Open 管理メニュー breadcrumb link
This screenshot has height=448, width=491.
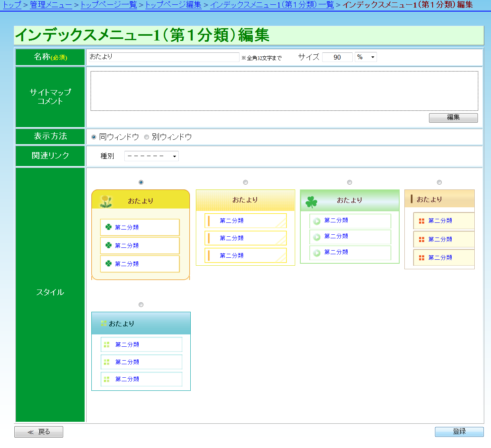(x=51, y=5)
